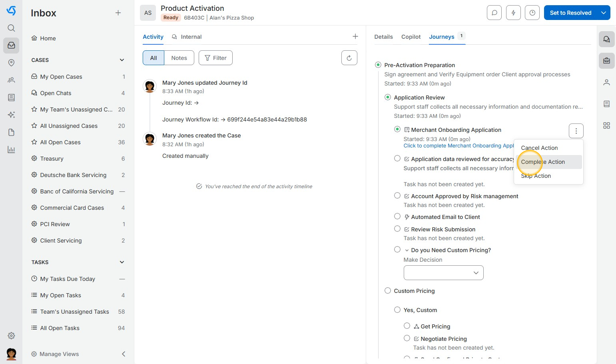Collapse the CASES section chevron
This screenshot has height=364, width=616.
[122, 60]
